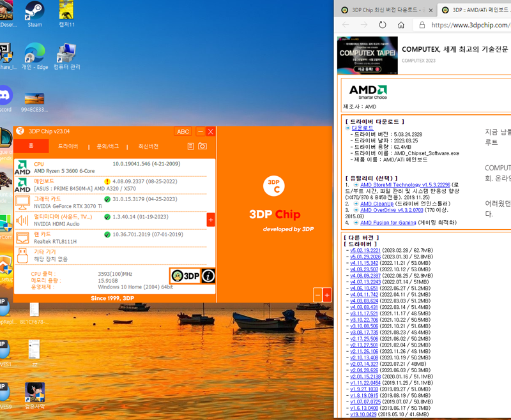Open the Steam desktop shortcut
Viewport: 511px width, 420px height.
34,14
